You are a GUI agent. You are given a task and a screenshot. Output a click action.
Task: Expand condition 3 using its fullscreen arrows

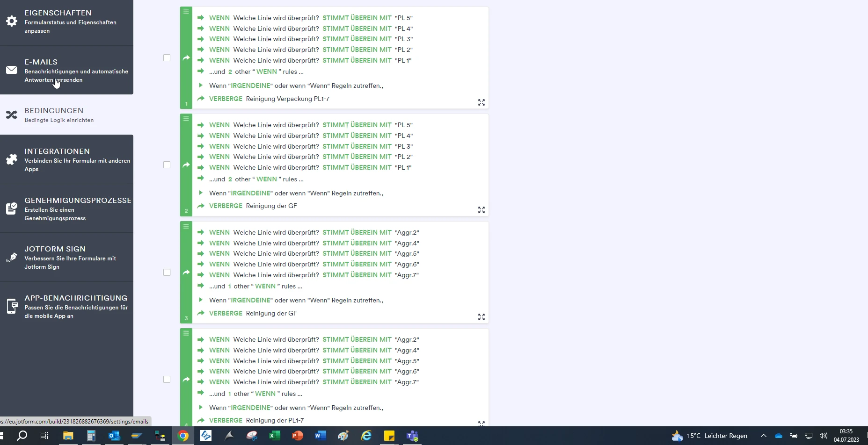[481, 317]
